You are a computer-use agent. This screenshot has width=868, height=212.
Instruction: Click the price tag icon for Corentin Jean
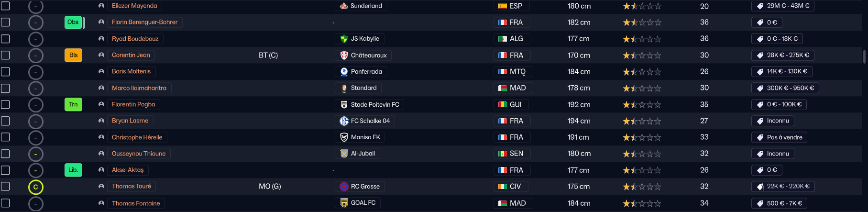point(760,56)
